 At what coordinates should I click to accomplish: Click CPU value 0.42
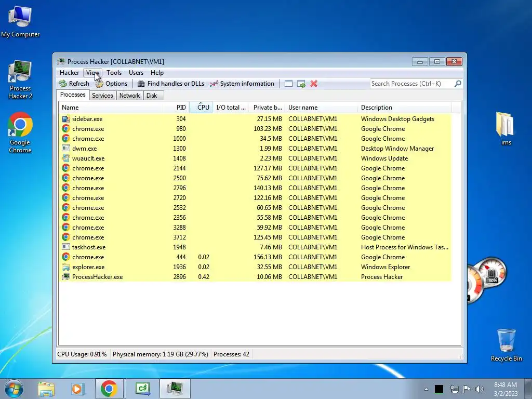(204, 277)
